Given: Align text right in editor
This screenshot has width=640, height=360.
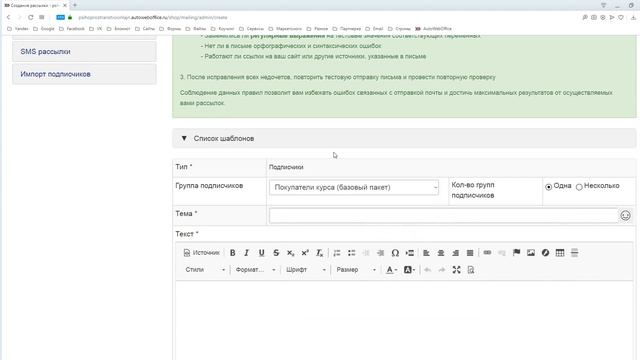Looking at the screenshot, I should tap(456, 253).
